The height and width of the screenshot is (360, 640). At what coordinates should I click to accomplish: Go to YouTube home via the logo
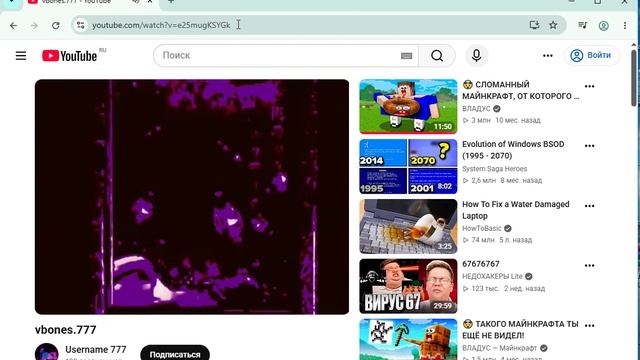(x=69, y=56)
